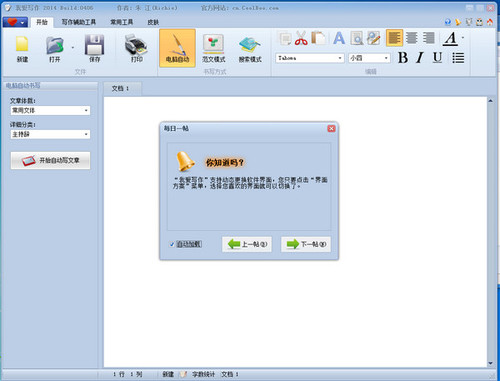This screenshot has height=381, width=500.
Task: Select the 搜索模式 writing mode
Action: tap(250, 49)
